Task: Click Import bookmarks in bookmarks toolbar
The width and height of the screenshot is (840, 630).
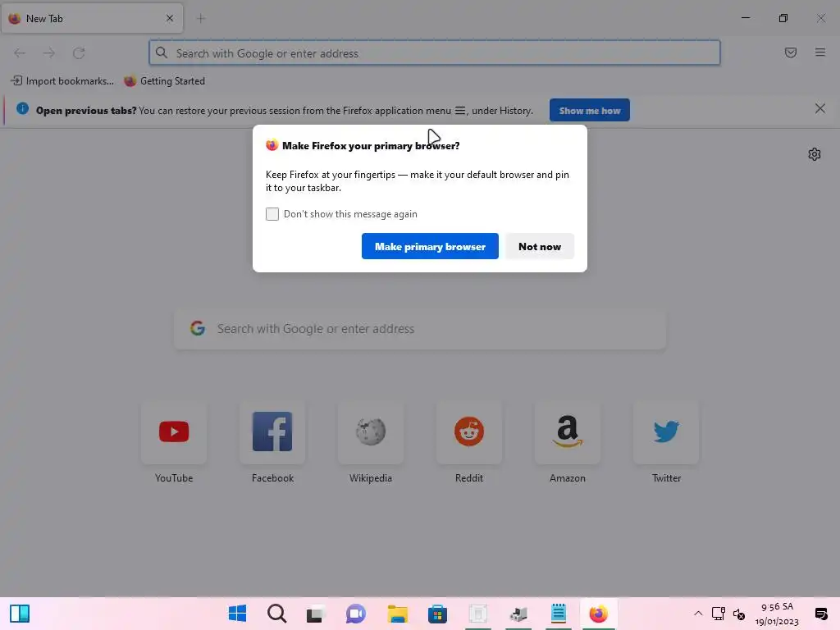Action: pos(62,81)
